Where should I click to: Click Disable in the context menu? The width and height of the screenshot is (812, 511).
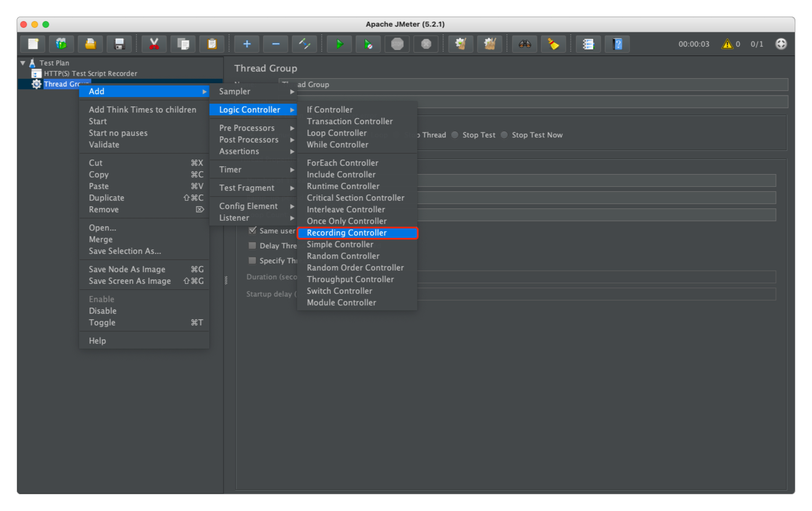(144, 311)
